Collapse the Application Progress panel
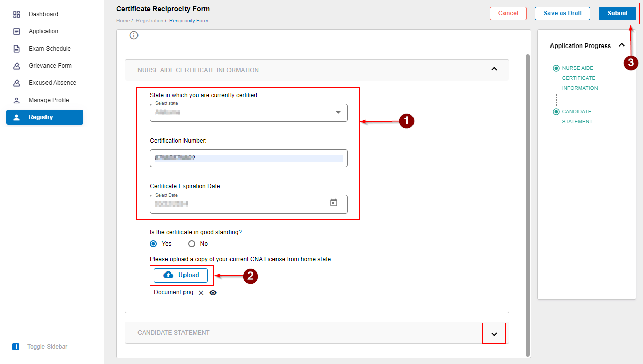 (x=622, y=45)
